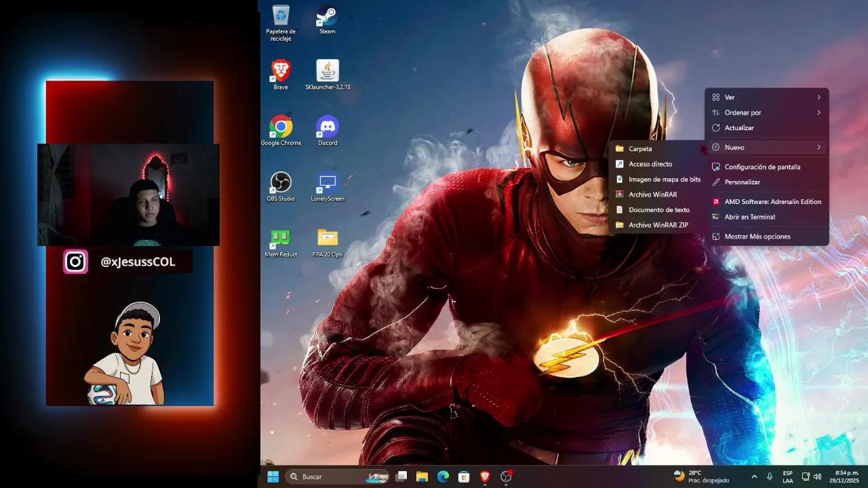Expand the Ver submenu
868x488 pixels.
click(x=766, y=98)
